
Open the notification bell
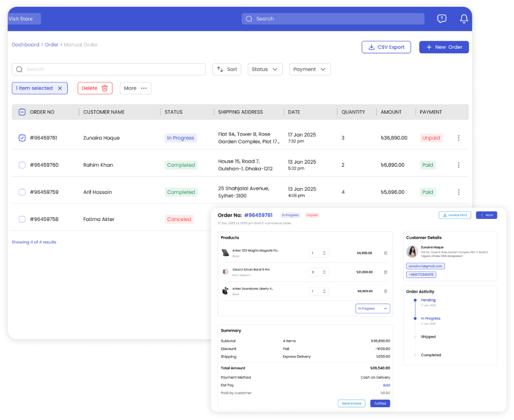(x=464, y=19)
